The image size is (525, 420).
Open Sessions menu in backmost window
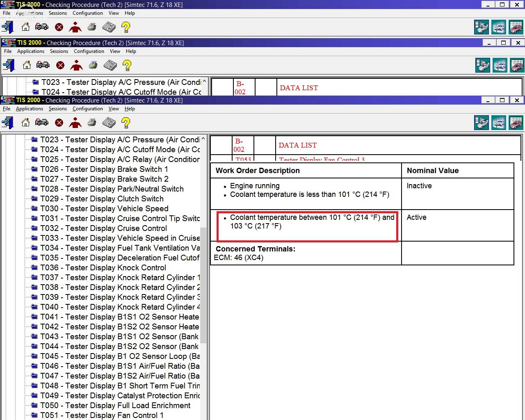coord(58,13)
